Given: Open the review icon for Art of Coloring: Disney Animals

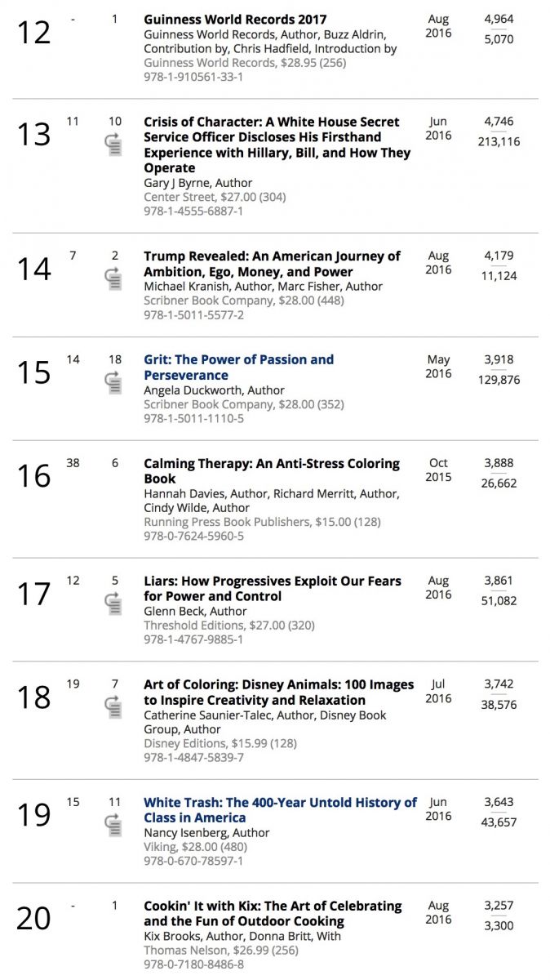Looking at the screenshot, I should click(x=114, y=706).
